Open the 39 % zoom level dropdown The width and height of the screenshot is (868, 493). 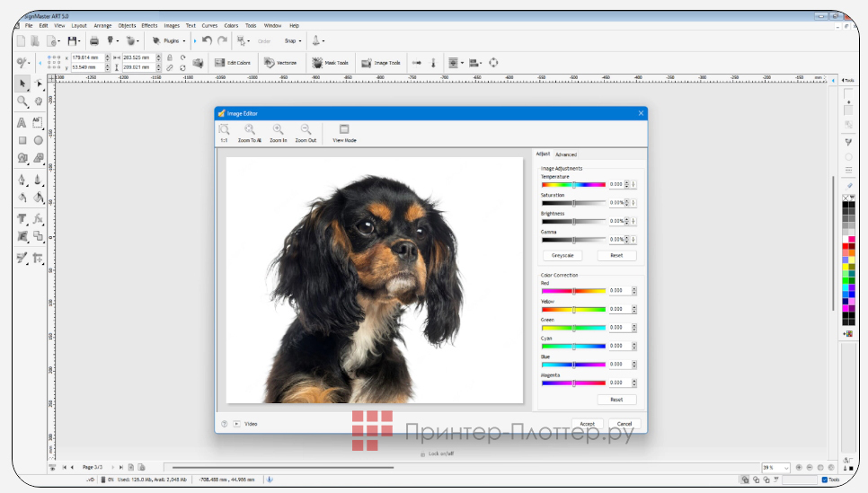point(787,468)
